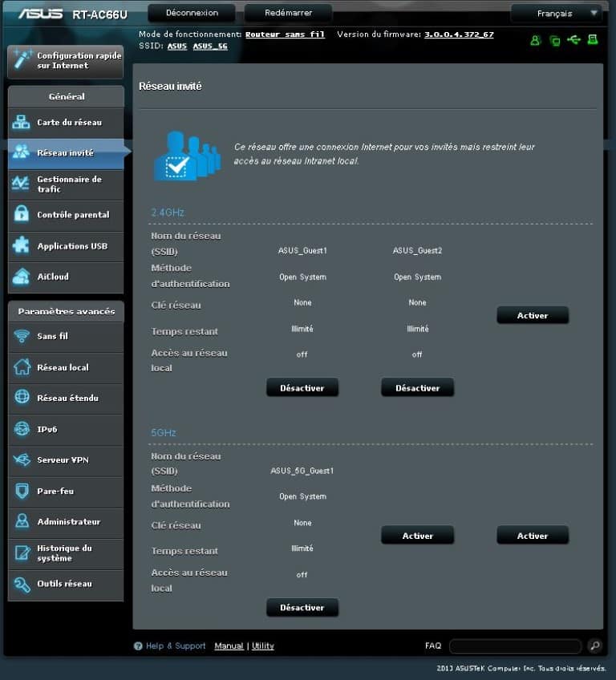Open the Manual link
The height and width of the screenshot is (680, 616).
coord(229,646)
